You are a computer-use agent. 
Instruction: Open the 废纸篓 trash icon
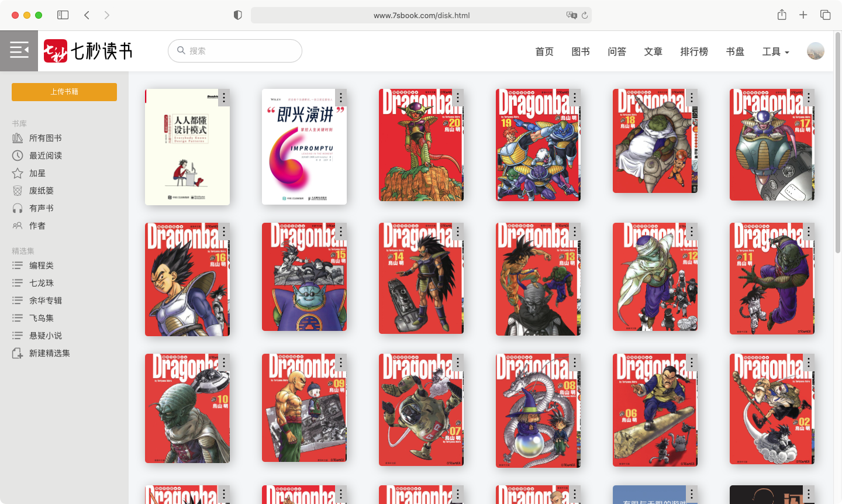(x=18, y=191)
